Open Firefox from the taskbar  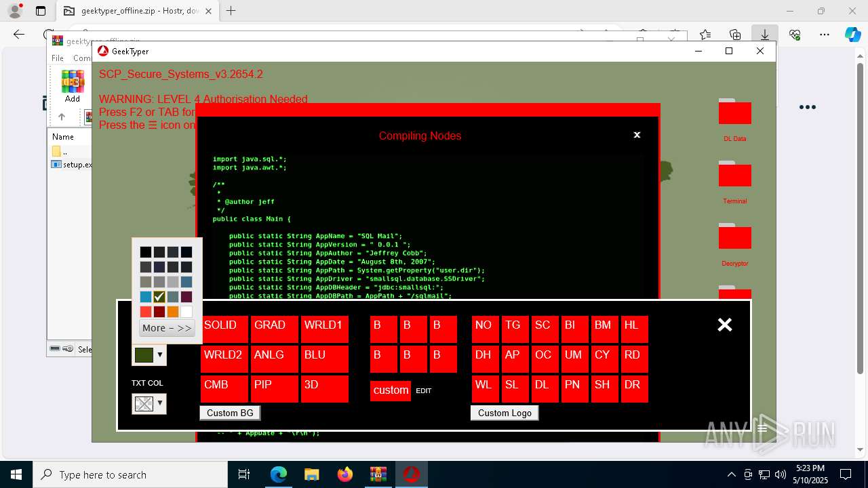point(344,474)
